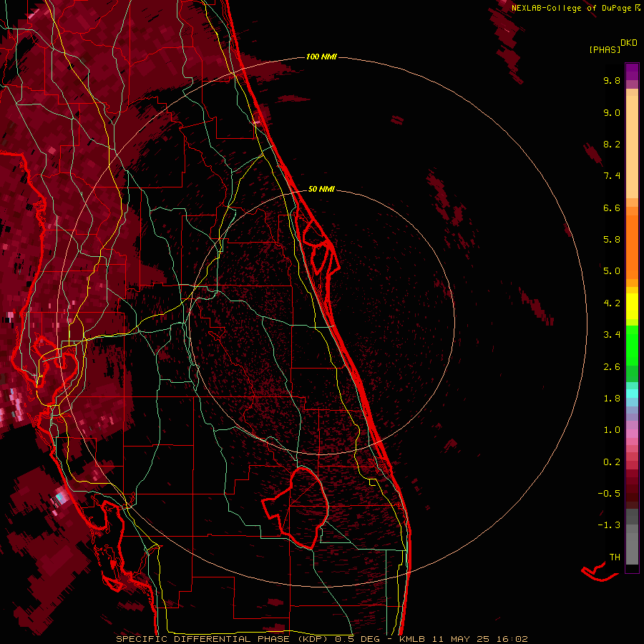This screenshot has width=644, height=644.
Task: Click the 5.8 legend value
Action: [612, 240]
